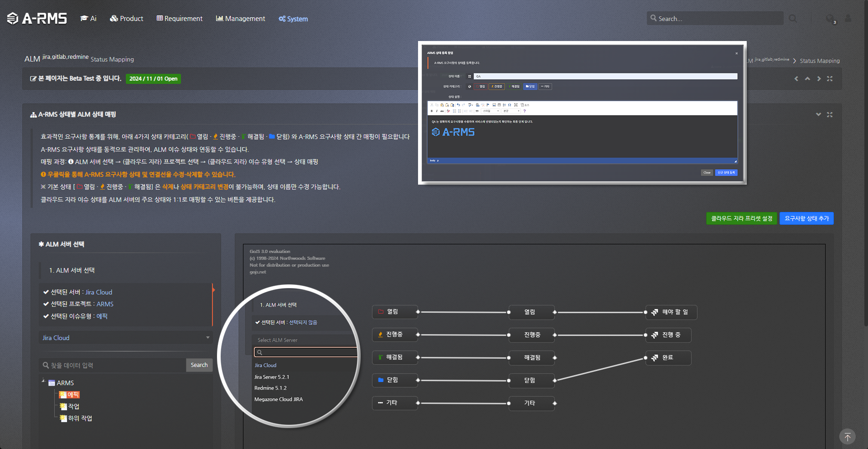Expand fullscreen for the A-RMS 상태별 ALM 상태 매핑 panel
Viewport: 868px width, 449px height.
(830, 115)
